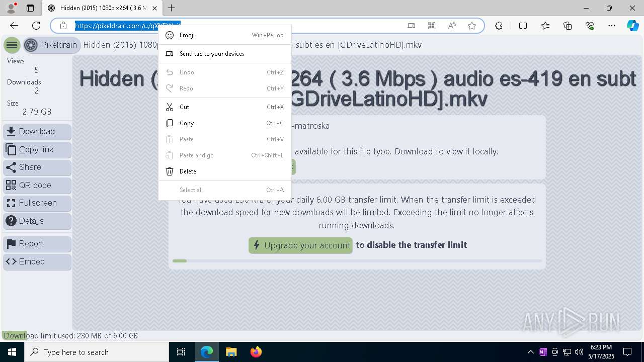The width and height of the screenshot is (644, 362).
Task: Open Task View on taskbar
Action: (x=181, y=352)
